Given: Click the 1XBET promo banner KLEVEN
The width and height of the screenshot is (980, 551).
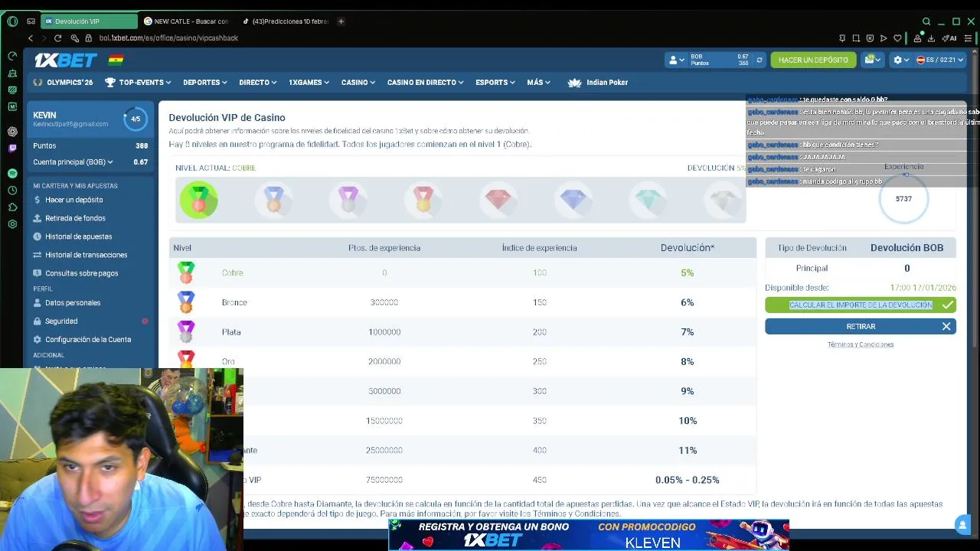Looking at the screenshot, I should pos(589,535).
